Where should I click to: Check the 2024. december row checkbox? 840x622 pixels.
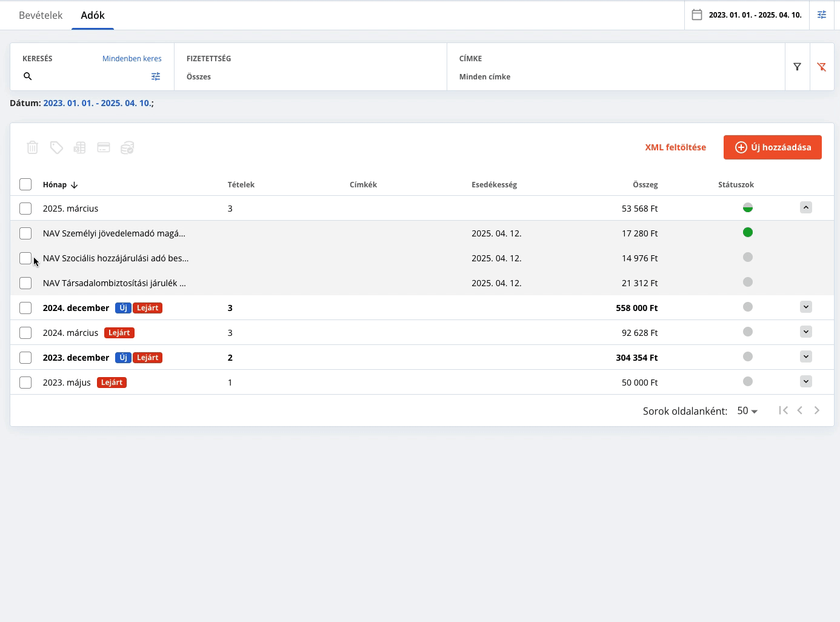25,308
